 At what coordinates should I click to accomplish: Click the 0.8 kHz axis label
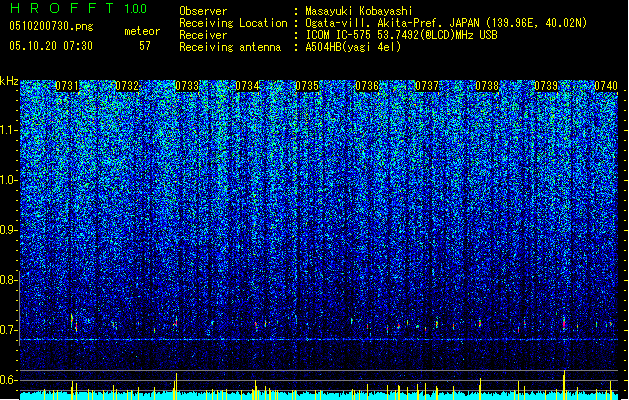8,280
